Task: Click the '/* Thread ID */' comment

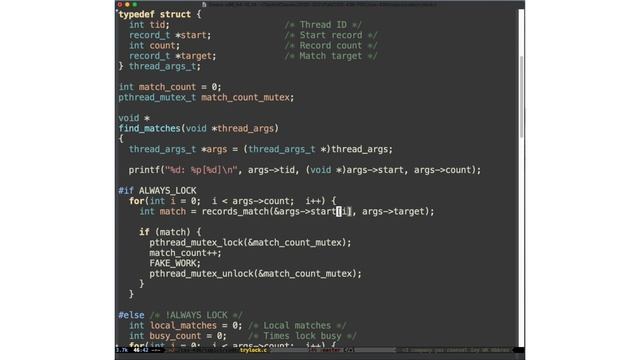Action: coord(323,25)
